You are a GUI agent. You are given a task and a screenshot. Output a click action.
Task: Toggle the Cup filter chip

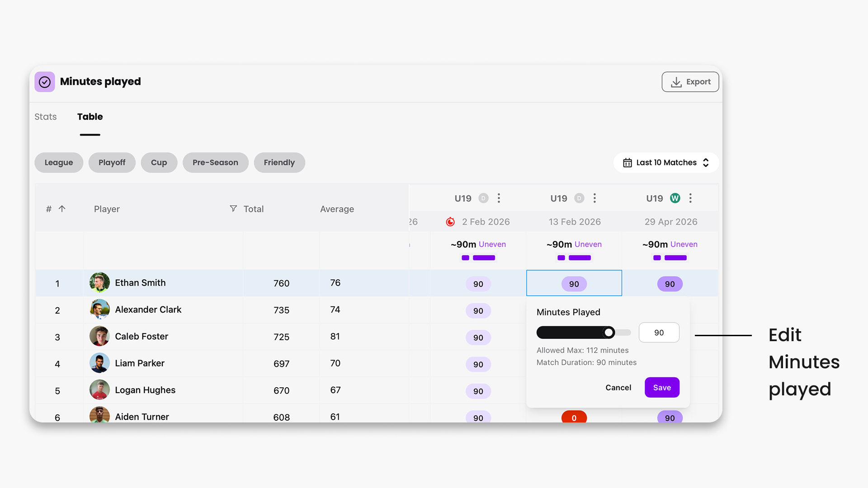[x=159, y=163]
